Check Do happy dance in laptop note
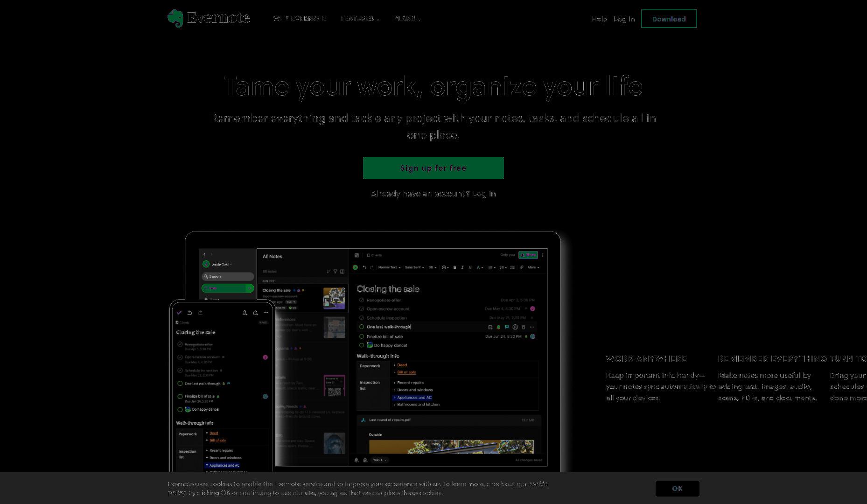The width and height of the screenshot is (867, 504). (x=362, y=345)
